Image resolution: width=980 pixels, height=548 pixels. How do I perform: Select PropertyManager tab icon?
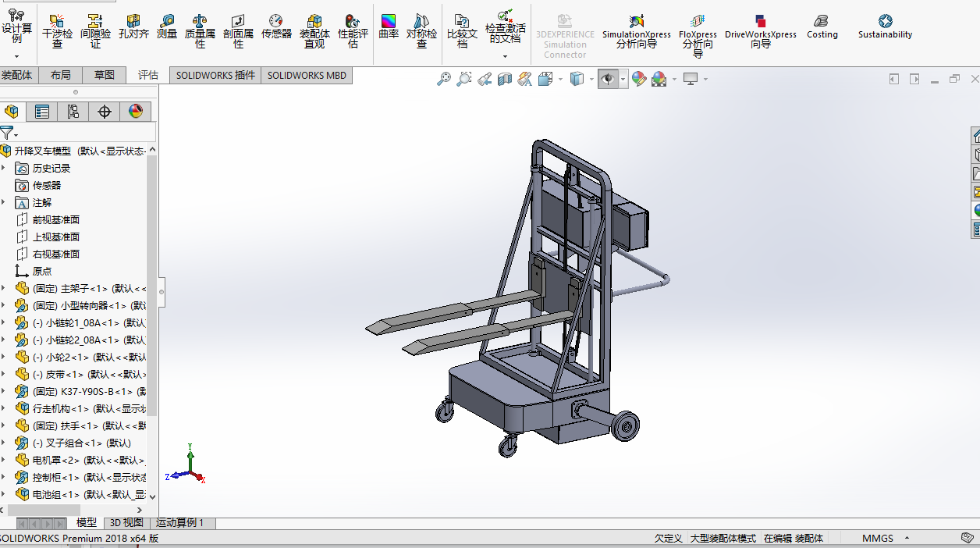click(x=42, y=112)
